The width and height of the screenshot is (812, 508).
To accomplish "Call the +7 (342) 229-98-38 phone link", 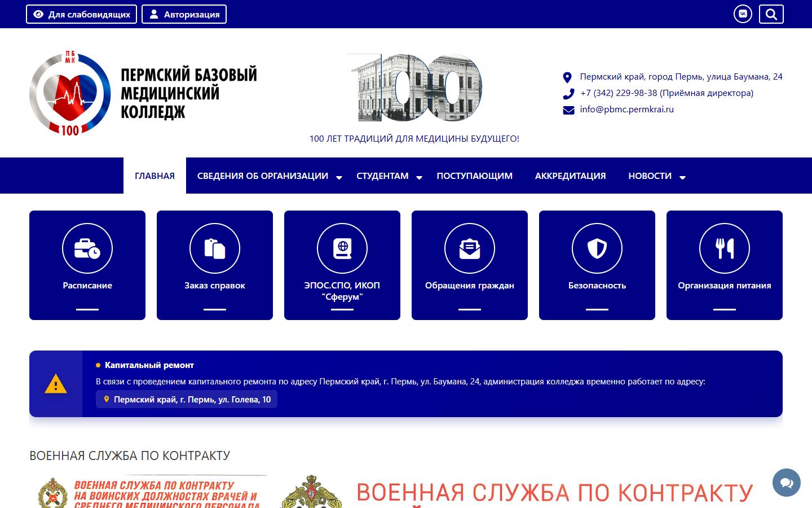I will [667, 93].
